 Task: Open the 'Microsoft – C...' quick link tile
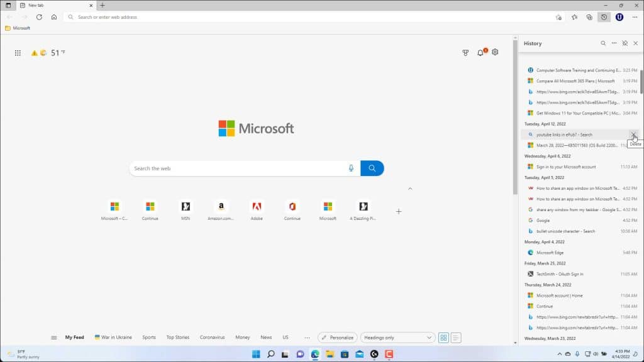[x=114, y=210]
